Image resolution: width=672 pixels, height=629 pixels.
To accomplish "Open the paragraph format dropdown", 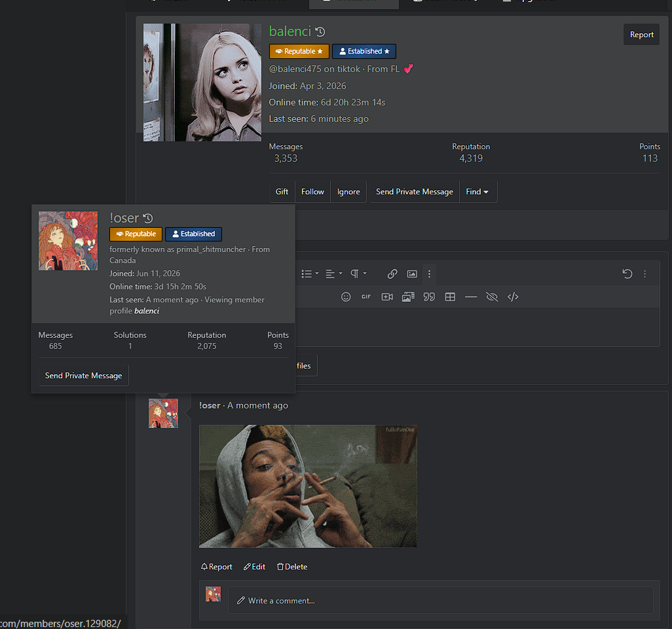I will (358, 274).
